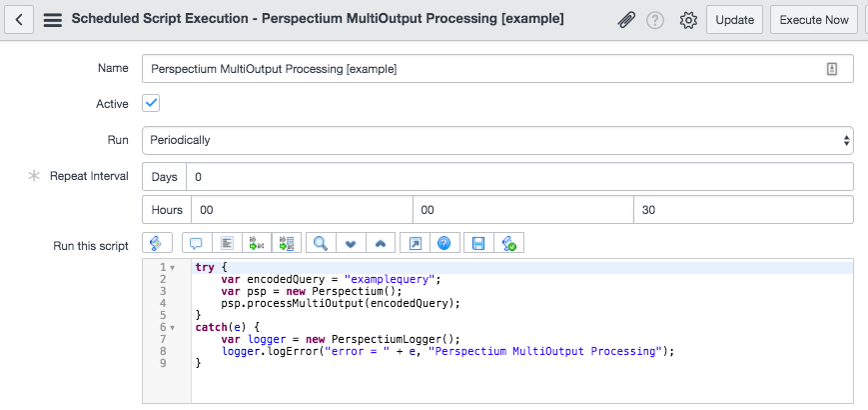The height and width of the screenshot is (410, 868).
Task: Click the Execute Now button
Action: click(814, 20)
